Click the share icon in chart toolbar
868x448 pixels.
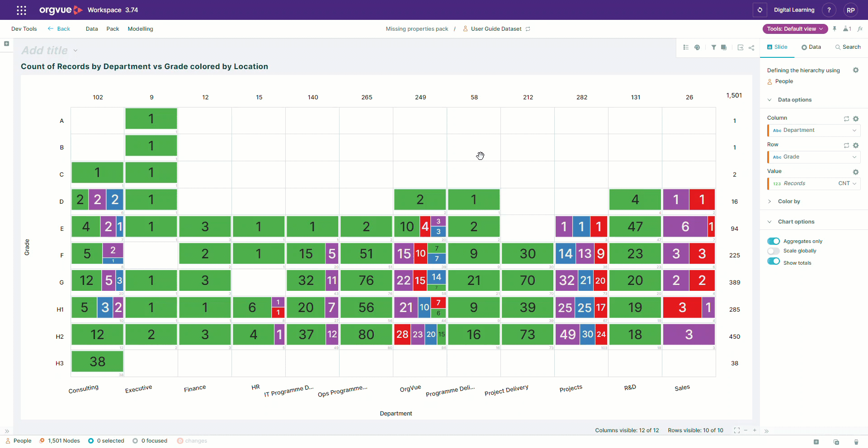pyautogui.click(x=751, y=47)
